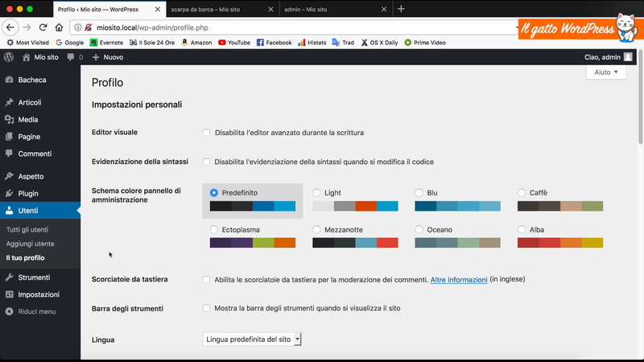This screenshot has width=644, height=362.
Task: Check Disabilita l'editor avanzato checkbox
Action: tap(207, 133)
